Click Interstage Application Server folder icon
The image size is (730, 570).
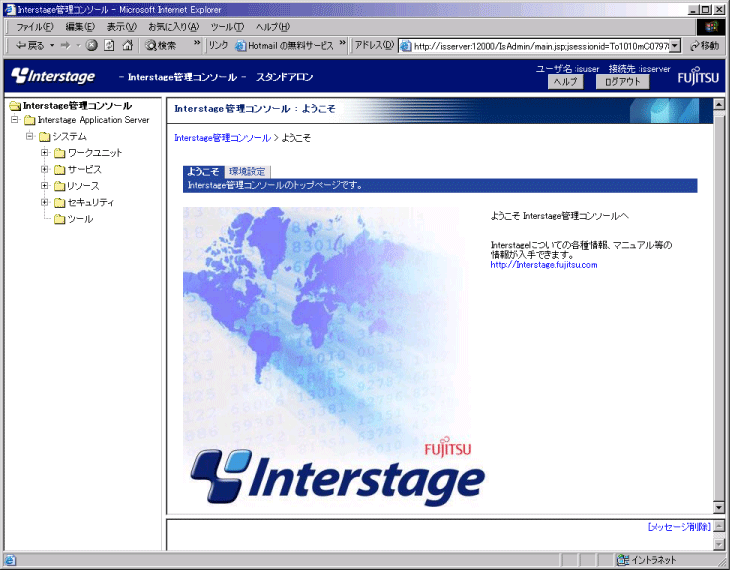tap(30, 120)
